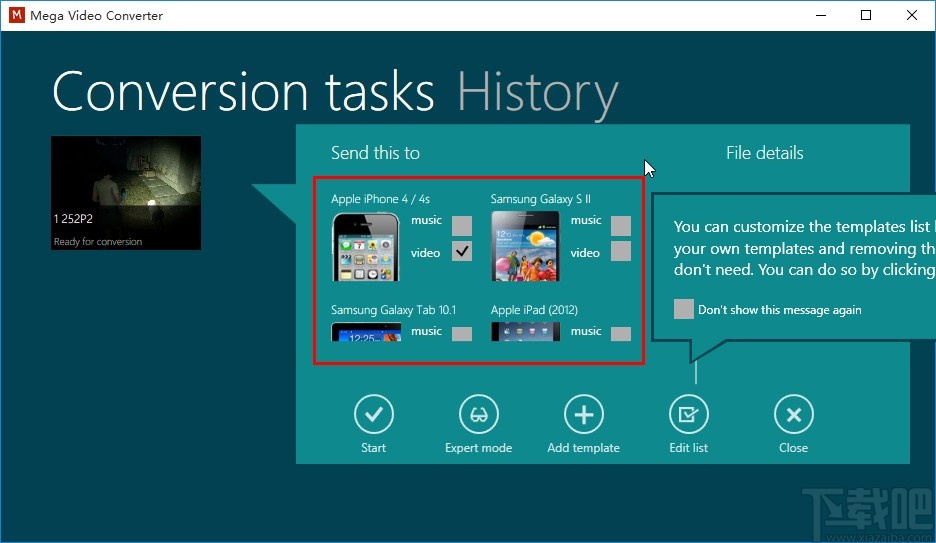This screenshot has width=936, height=543.
Task: Enable video checkbox for Samsung Galaxy S II
Action: [621, 251]
